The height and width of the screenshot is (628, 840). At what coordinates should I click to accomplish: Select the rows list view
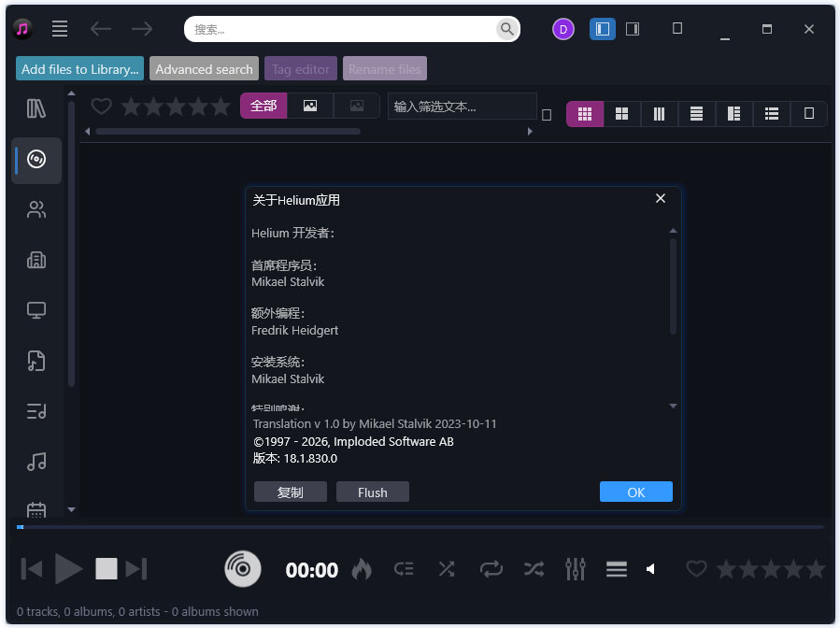(696, 114)
